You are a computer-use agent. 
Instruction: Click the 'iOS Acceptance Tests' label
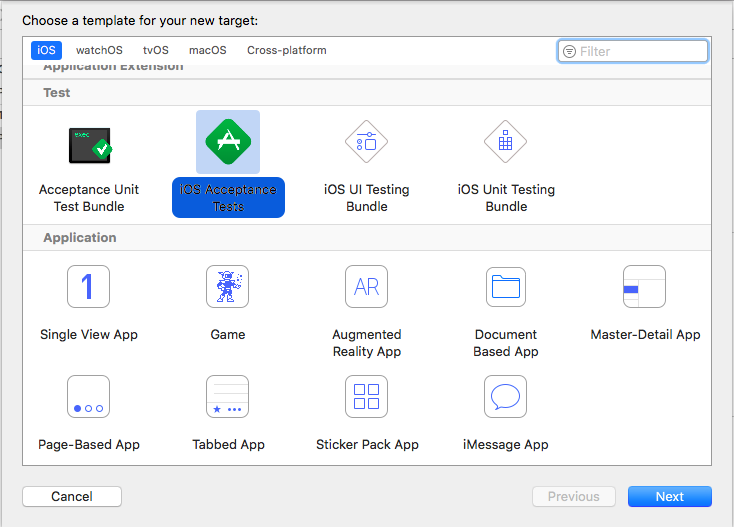click(x=228, y=198)
